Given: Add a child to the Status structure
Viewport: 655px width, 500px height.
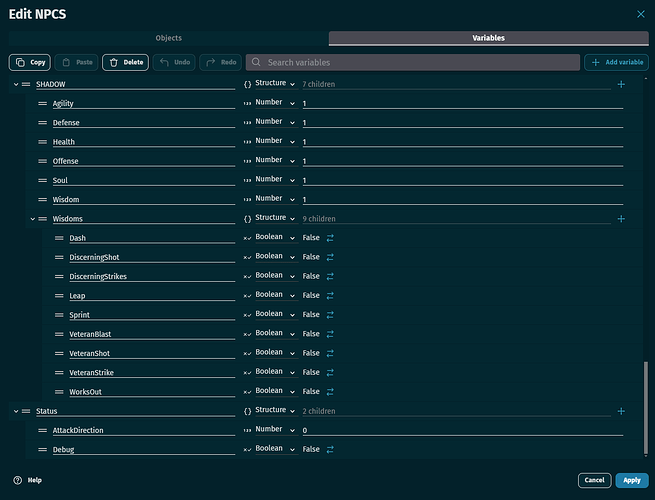Looking at the screenshot, I should tap(621, 411).
